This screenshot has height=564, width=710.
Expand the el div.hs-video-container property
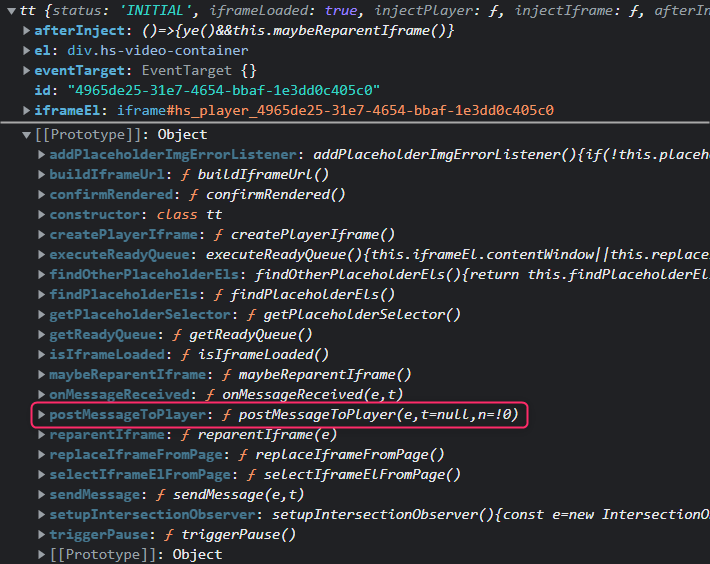point(26,51)
